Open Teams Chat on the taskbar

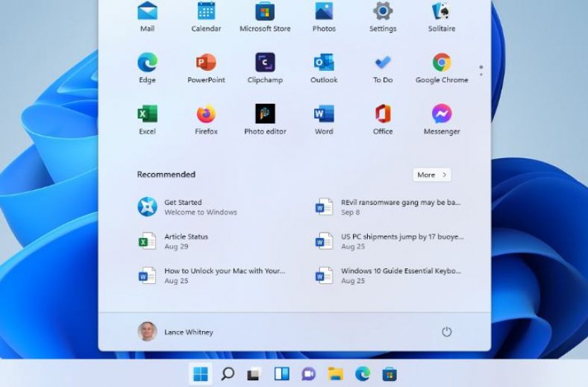(x=309, y=374)
